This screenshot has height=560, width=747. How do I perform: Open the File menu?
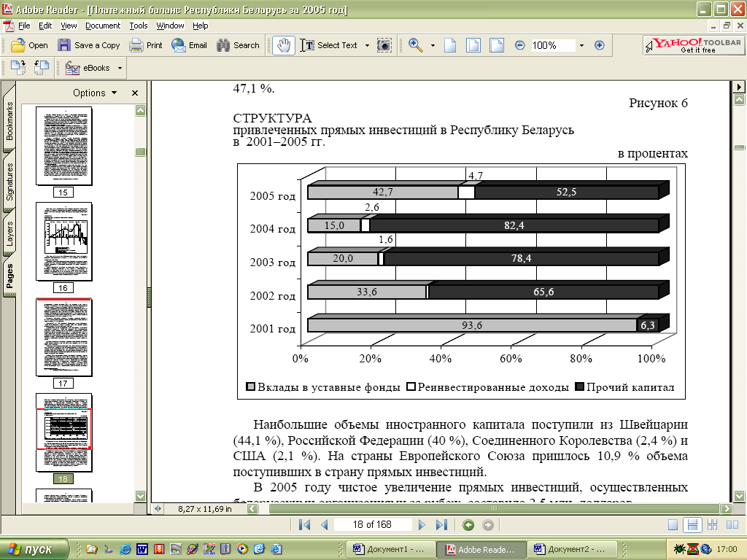coord(24,26)
